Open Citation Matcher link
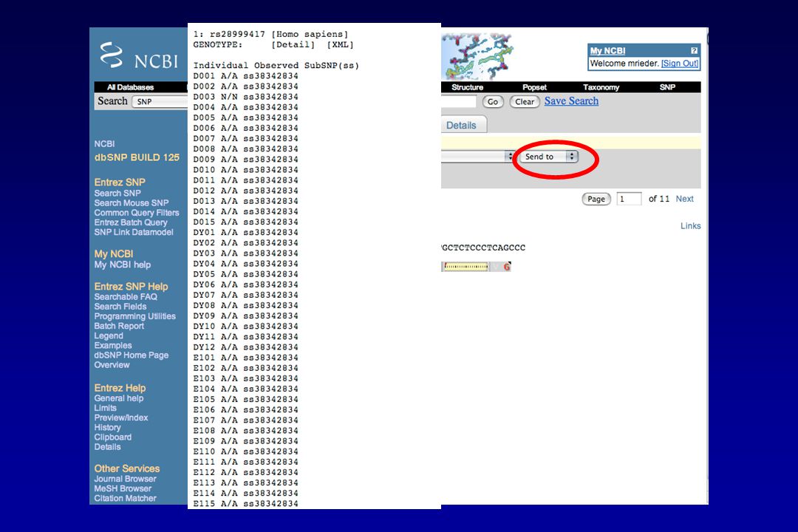 coord(125,499)
